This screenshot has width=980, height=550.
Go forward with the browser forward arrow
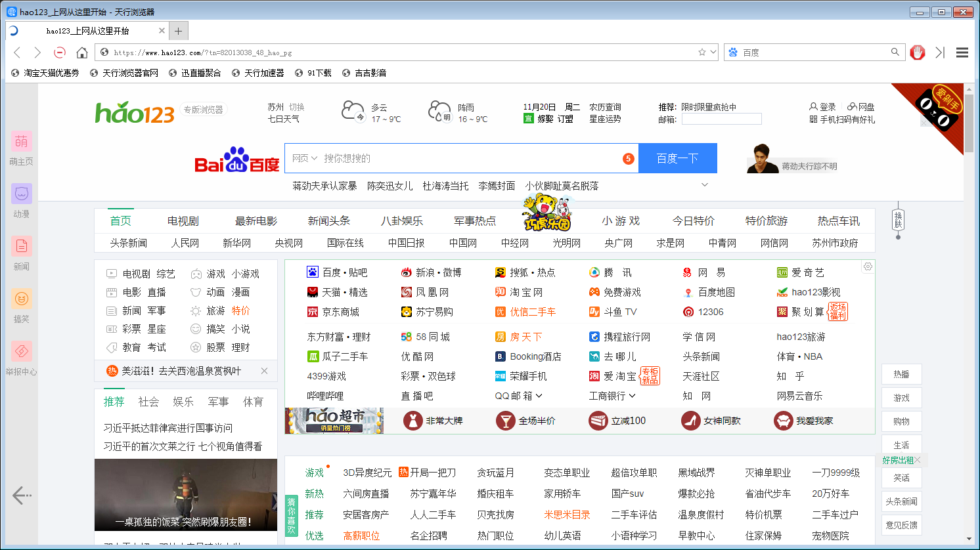pyautogui.click(x=37, y=53)
